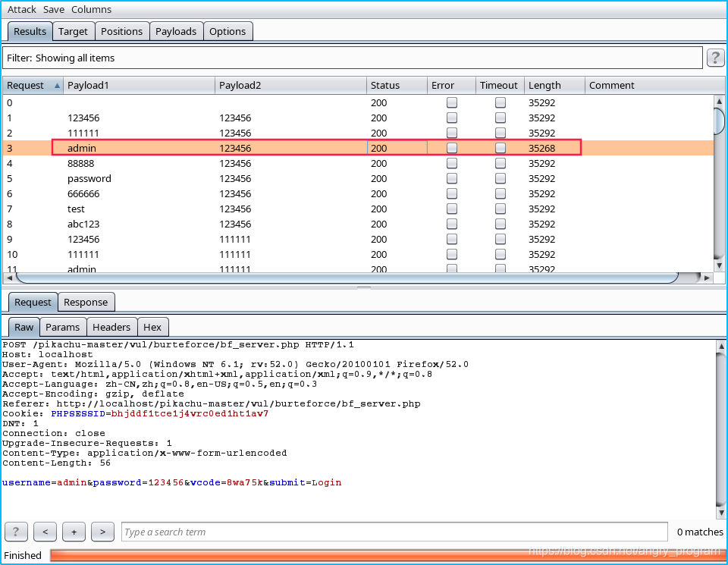Sort by Payload1 column header
This screenshot has height=565, width=728.
[x=140, y=85]
